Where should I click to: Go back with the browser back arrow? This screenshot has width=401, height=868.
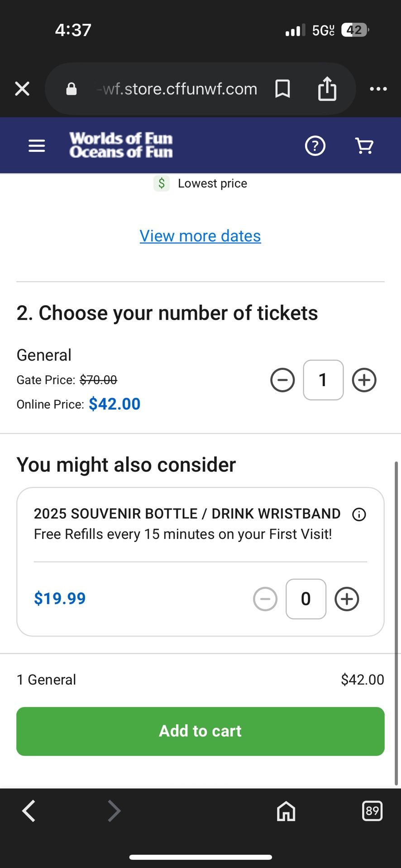(x=29, y=811)
